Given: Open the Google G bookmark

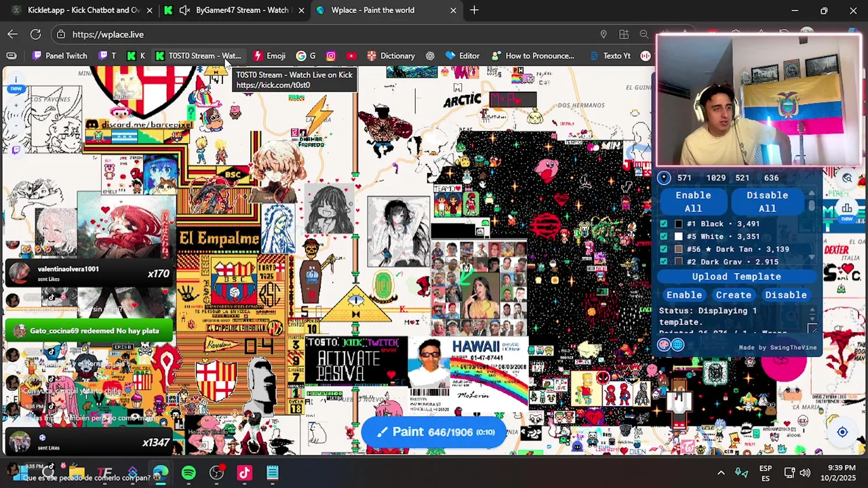Looking at the screenshot, I should pyautogui.click(x=306, y=56).
